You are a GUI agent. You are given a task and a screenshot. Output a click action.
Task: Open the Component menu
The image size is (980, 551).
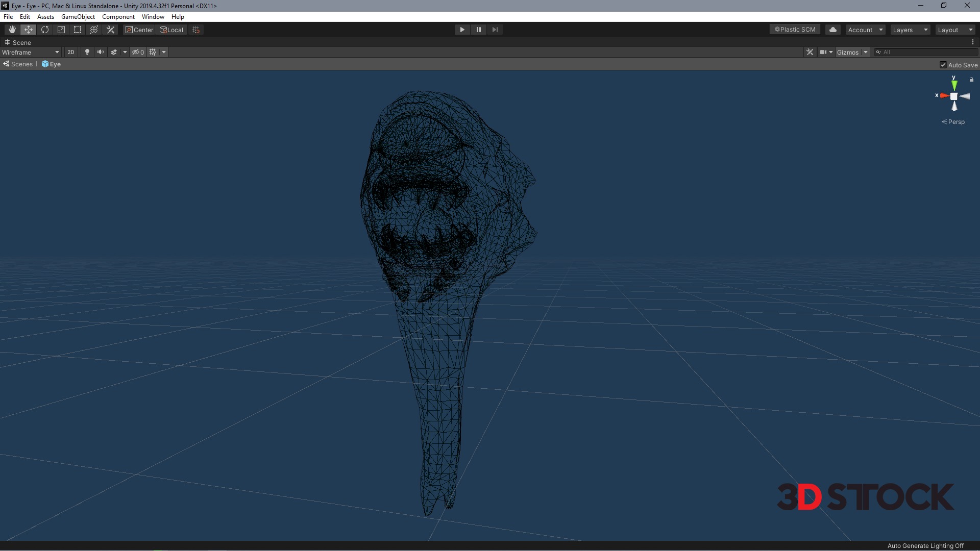click(x=118, y=17)
